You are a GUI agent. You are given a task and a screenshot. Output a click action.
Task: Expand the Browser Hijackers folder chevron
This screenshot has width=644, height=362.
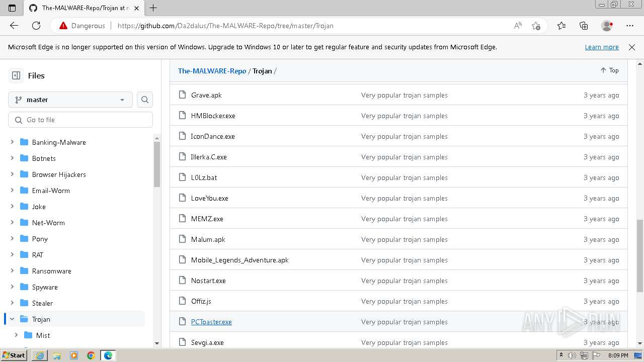tap(12, 174)
